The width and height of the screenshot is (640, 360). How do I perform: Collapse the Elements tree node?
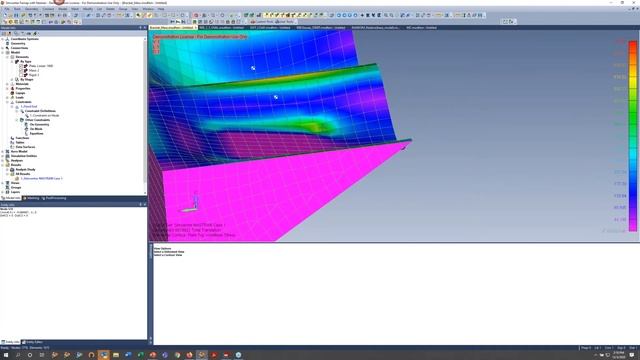7,57
